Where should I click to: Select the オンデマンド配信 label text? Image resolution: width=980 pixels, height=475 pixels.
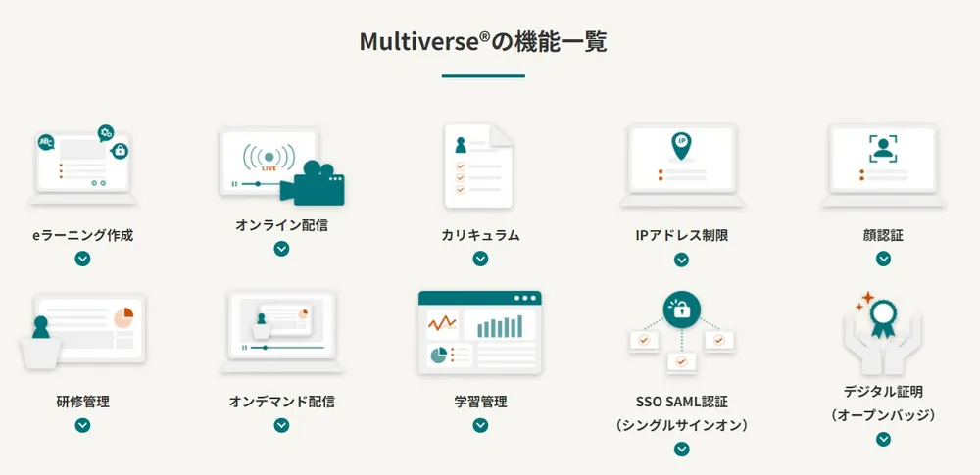click(282, 402)
